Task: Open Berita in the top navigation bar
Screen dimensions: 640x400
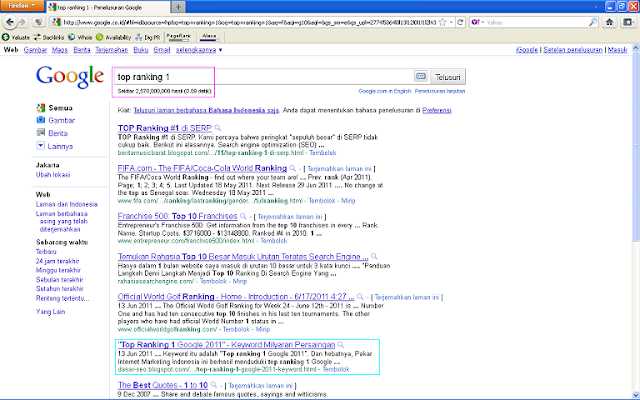Action: [82, 50]
